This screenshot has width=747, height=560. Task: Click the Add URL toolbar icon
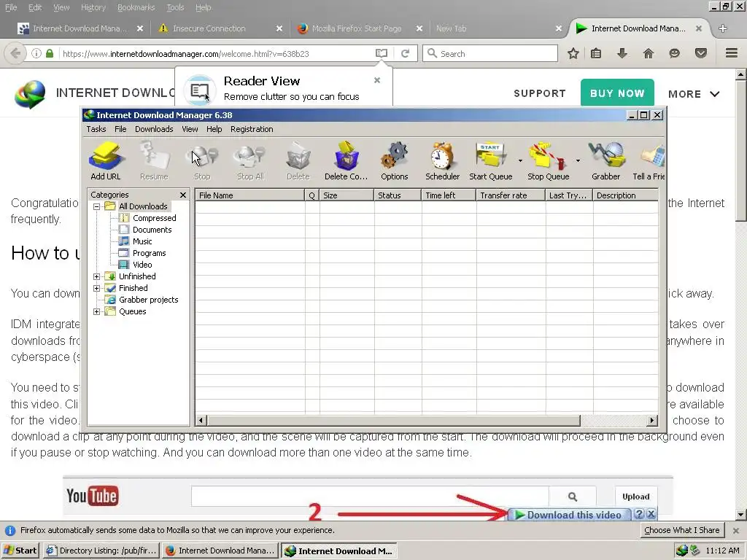(106, 160)
